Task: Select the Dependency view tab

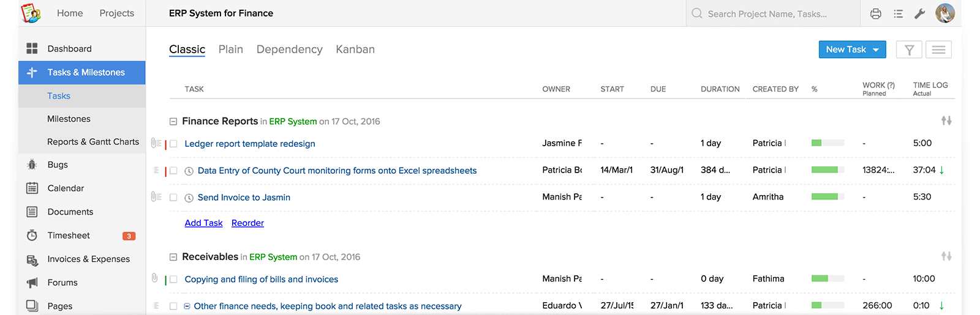Action: pyautogui.click(x=289, y=50)
